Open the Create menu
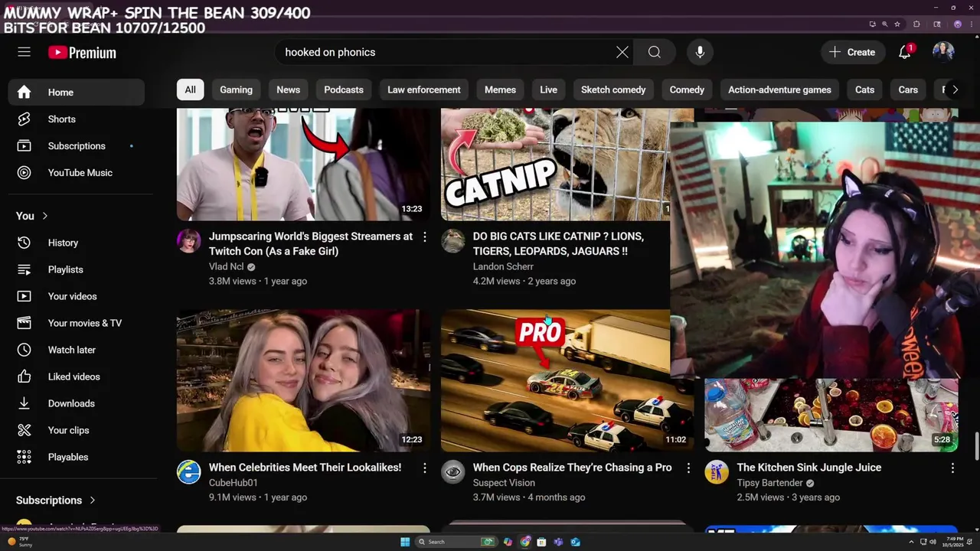The width and height of the screenshot is (980, 551). coord(852,52)
